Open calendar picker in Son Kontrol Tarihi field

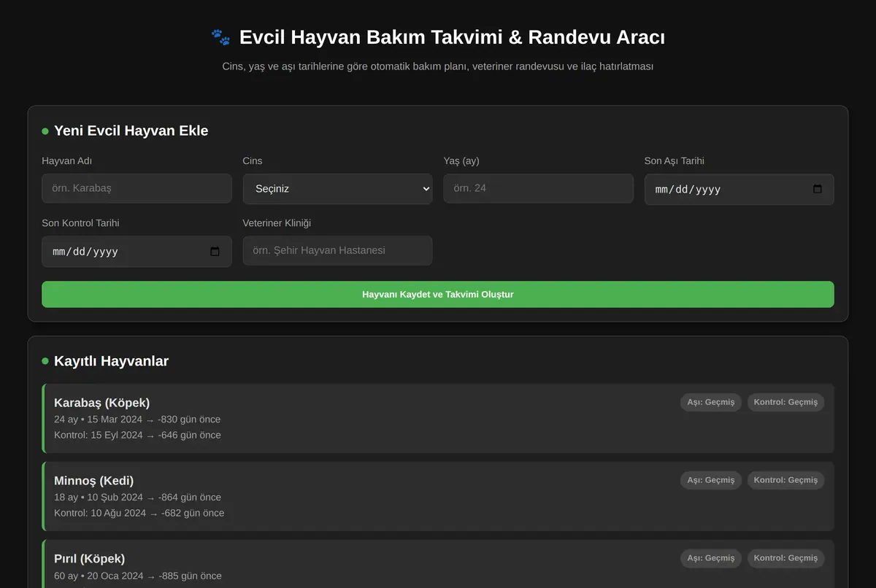pyautogui.click(x=215, y=252)
